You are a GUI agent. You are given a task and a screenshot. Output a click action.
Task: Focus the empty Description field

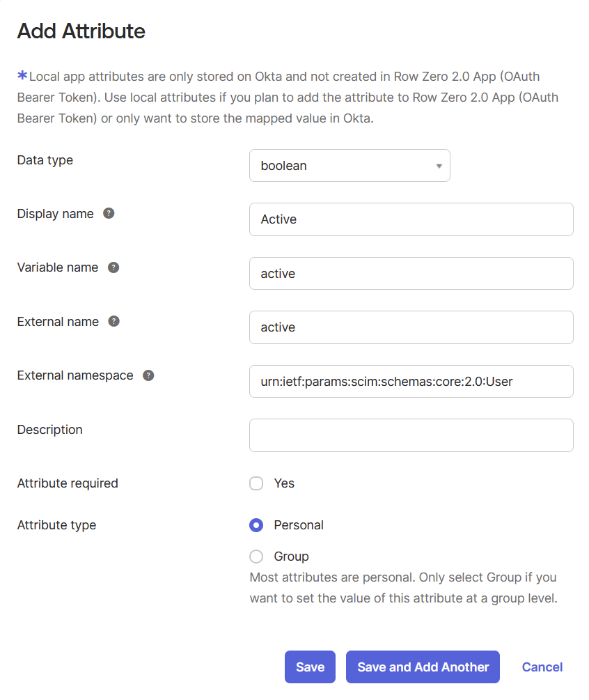(x=411, y=435)
